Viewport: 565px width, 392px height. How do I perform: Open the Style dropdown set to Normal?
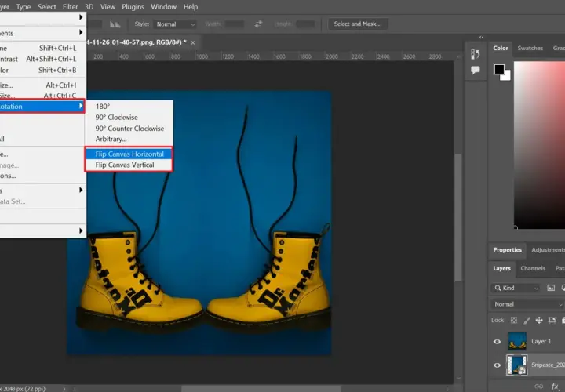point(175,24)
